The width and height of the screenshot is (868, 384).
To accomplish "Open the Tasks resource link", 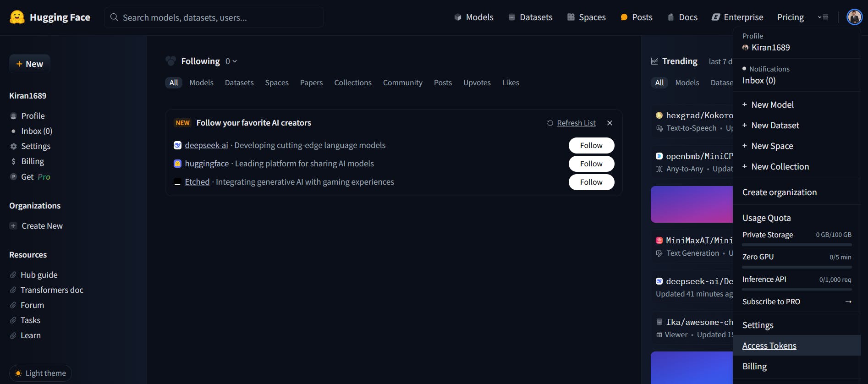I will click(25, 320).
